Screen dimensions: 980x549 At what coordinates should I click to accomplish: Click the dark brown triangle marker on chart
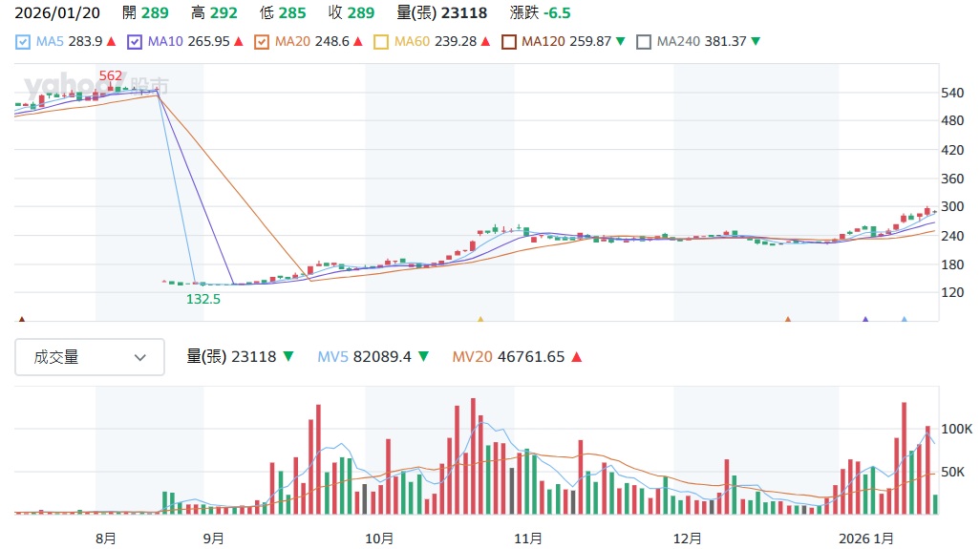pos(22,321)
